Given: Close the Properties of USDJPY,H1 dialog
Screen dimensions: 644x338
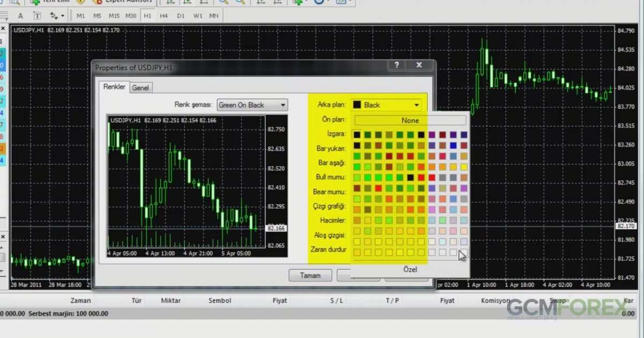Looking at the screenshot, I should click(x=419, y=65).
